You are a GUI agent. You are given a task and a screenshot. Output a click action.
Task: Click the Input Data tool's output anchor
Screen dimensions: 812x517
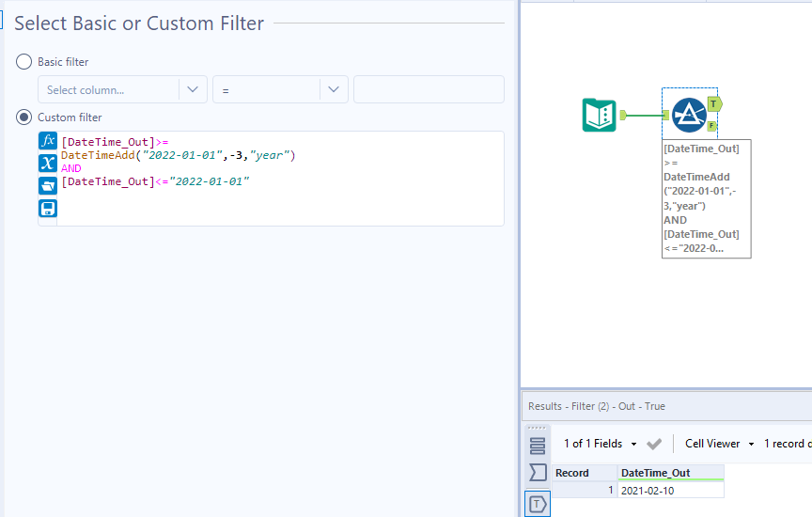[x=623, y=115]
